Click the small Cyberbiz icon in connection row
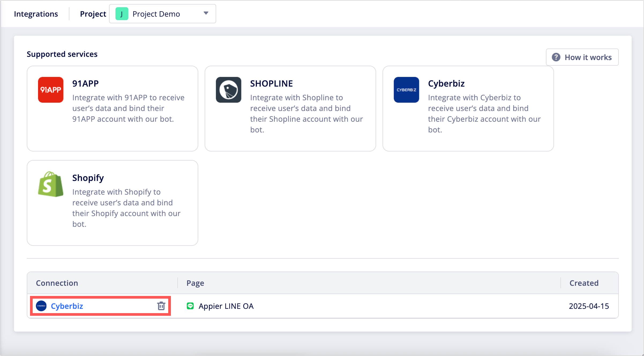Viewport: 644px width, 356px height. (x=41, y=306)
